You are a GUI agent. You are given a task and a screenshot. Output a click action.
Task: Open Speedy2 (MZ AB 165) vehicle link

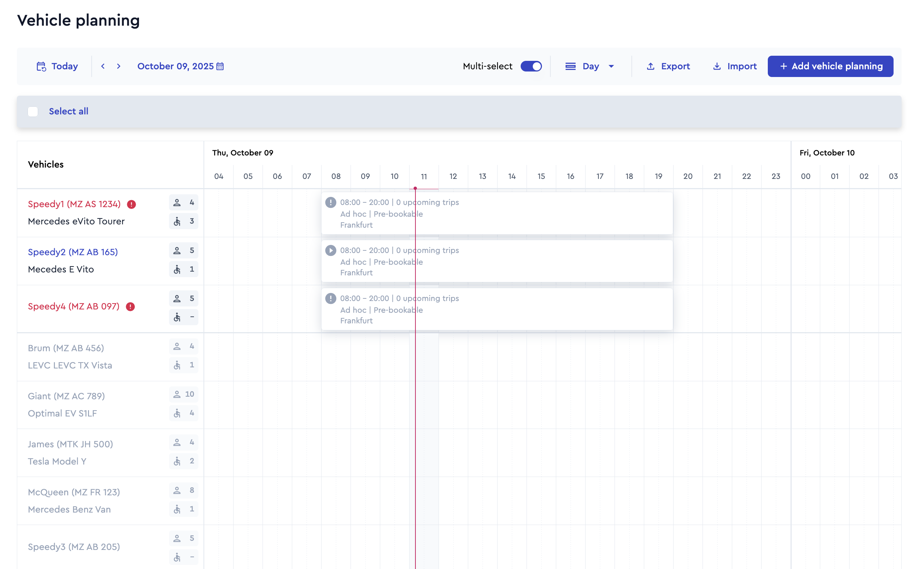(73, 252)
